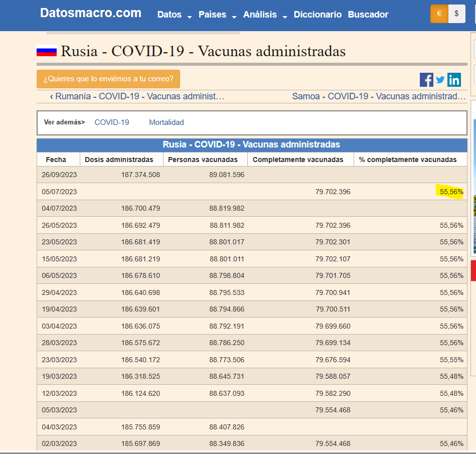Viewport: 476px width, 454px height.
Task: Share the page on Facebook
Action: coord(426,80)
